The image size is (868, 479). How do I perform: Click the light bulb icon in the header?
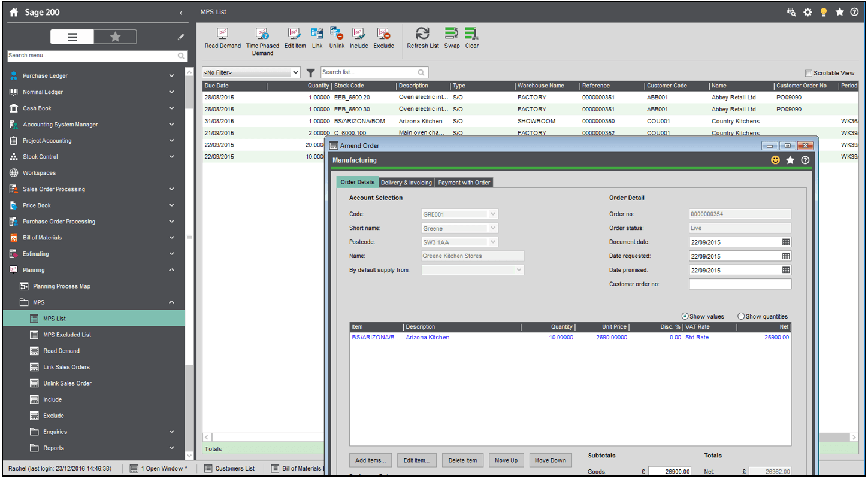[824, 12]
